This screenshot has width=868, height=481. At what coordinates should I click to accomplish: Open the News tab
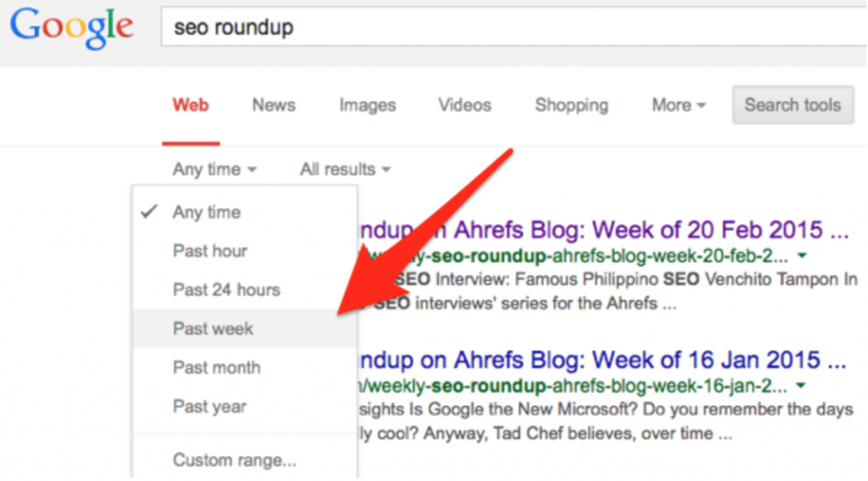pos(274,106)
